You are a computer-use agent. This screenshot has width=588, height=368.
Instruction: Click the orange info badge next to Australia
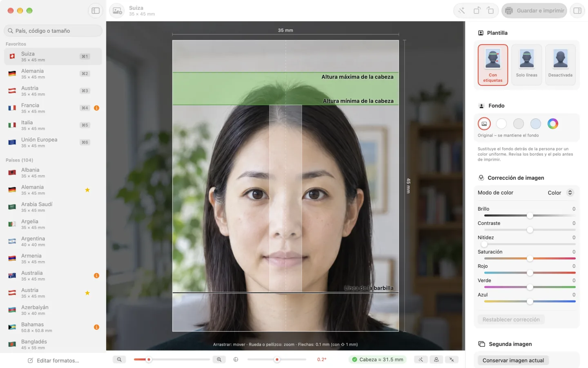(x=96, y=276)
